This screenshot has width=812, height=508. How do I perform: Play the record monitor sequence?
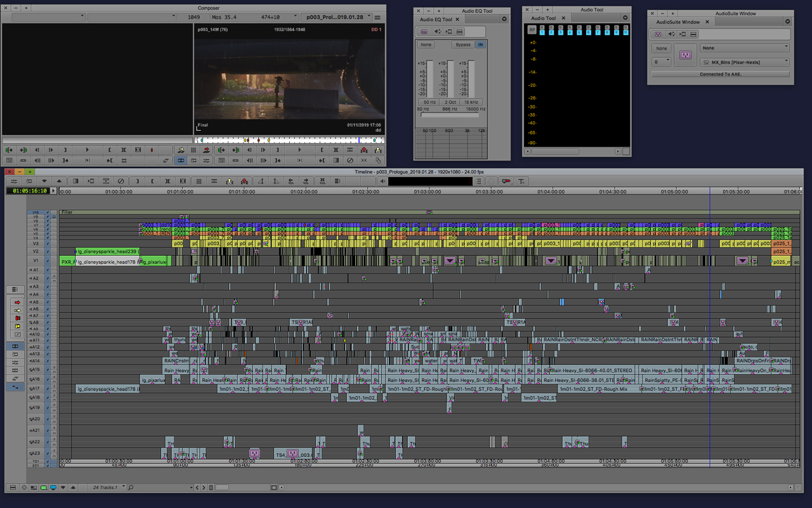tap(299, 150)
